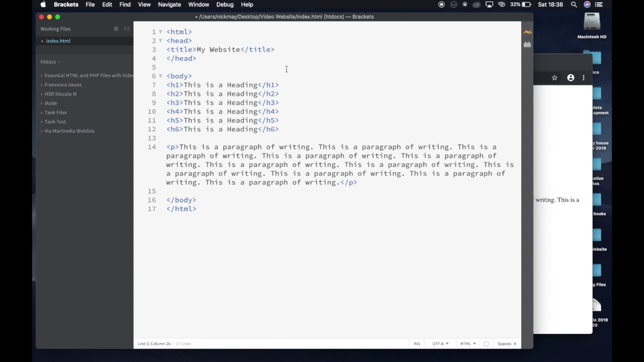644x362 pixels.
Task: Click line number 15 in the gutter
Action: 152,191
